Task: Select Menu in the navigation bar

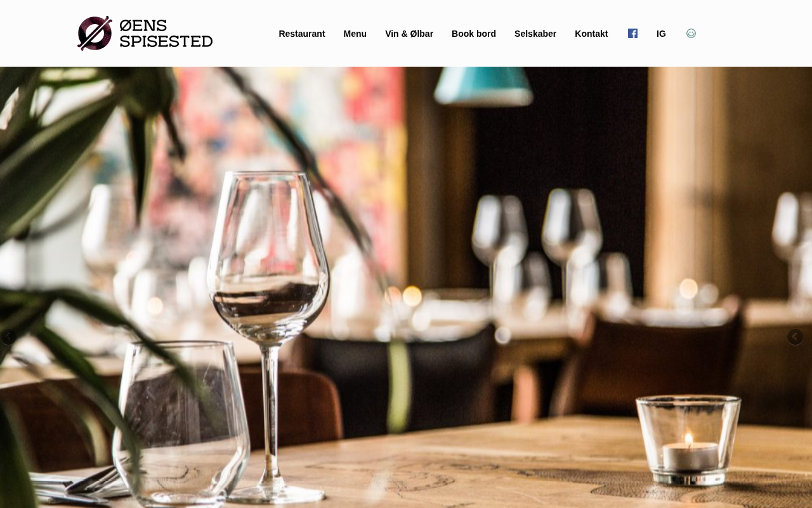Action: pyautogui.click(x=355, y=34)
